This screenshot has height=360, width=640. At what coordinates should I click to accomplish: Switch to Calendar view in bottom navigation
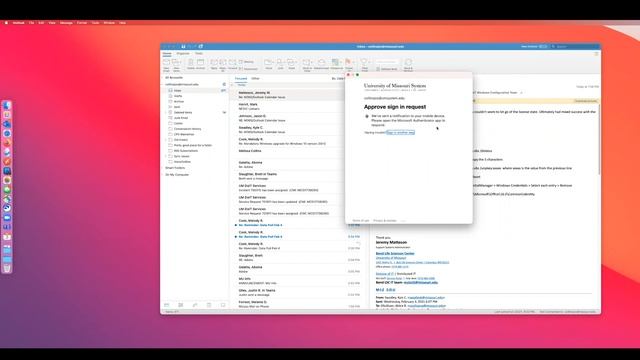pyautogui.click(x=181, y=305)
